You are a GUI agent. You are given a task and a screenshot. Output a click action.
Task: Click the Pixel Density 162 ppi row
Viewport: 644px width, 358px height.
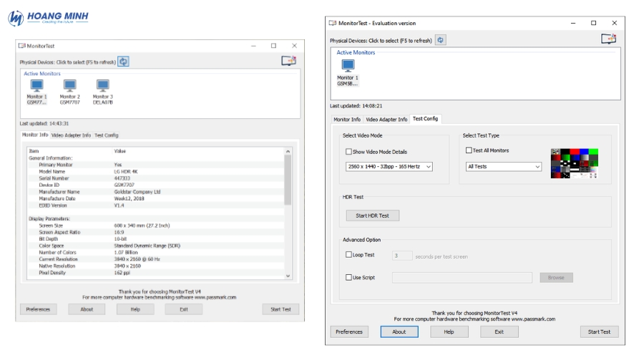pos(156,273)
